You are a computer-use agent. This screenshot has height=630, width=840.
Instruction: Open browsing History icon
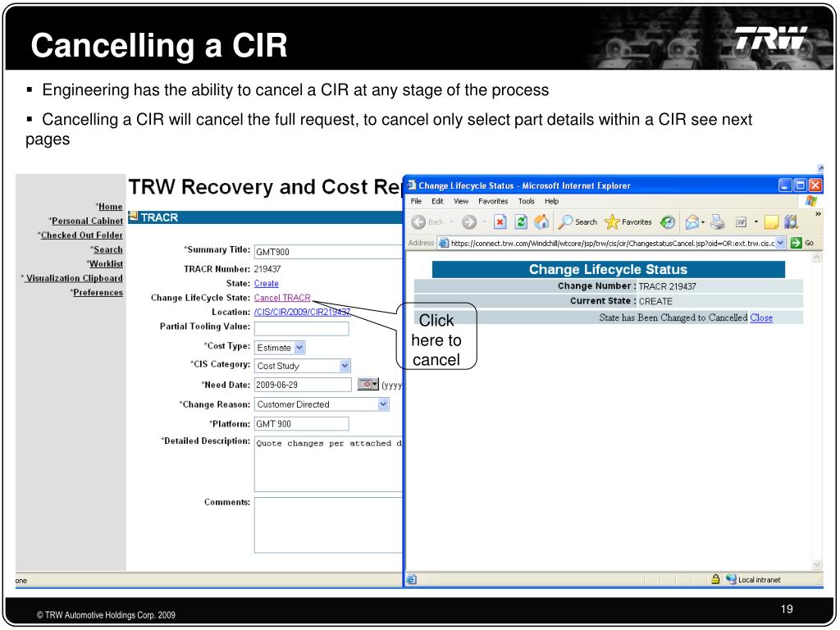coord(668,221)
